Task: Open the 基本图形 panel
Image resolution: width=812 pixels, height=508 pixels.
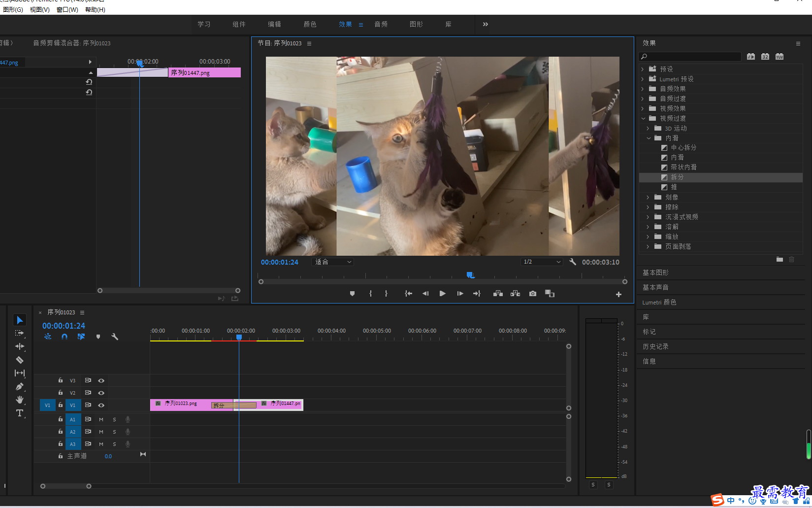Action: [655, 272]
